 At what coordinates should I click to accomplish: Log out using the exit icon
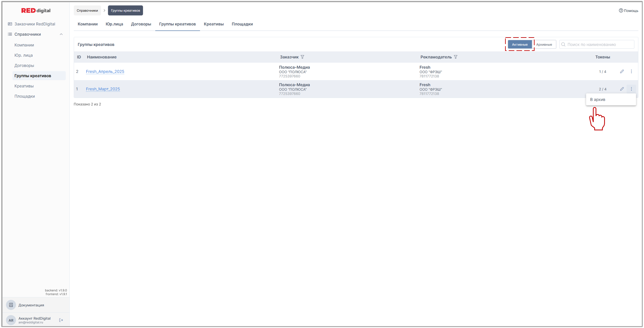pyautogui.click(x=61, y=320)
